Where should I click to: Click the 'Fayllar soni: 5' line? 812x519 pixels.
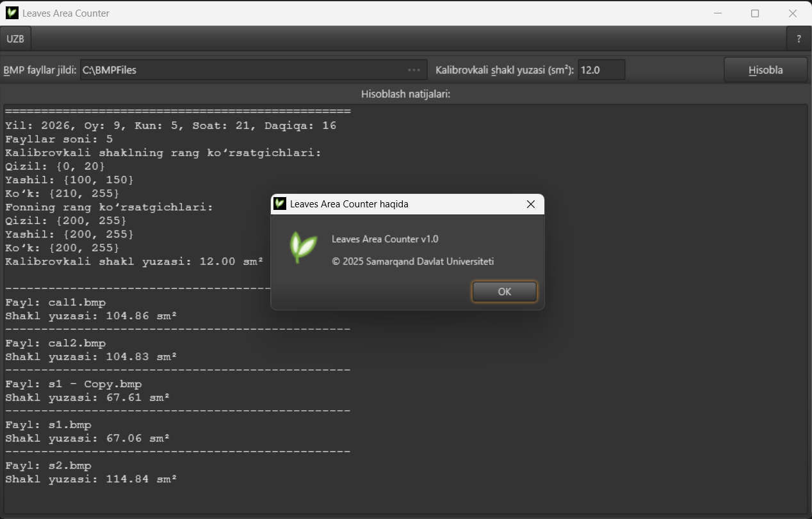(x=59, y=139)
